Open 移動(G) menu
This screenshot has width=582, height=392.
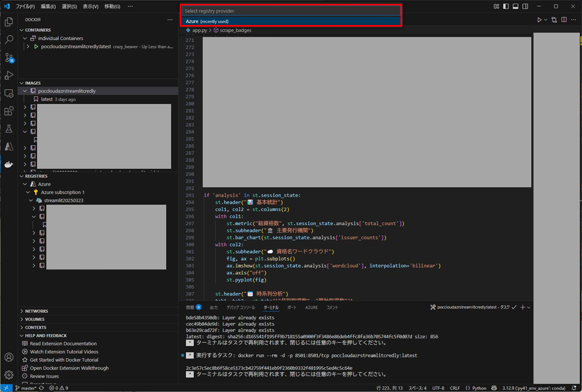coord(112,7)
